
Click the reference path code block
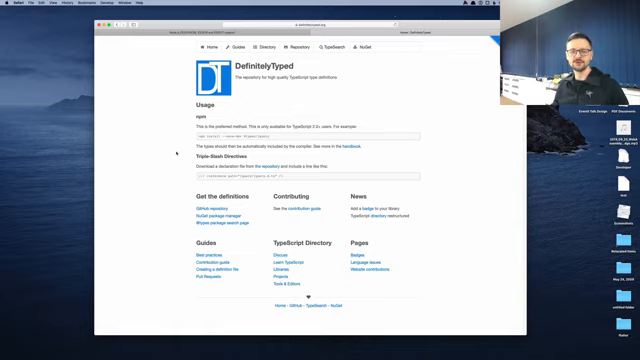coord(308,176)
